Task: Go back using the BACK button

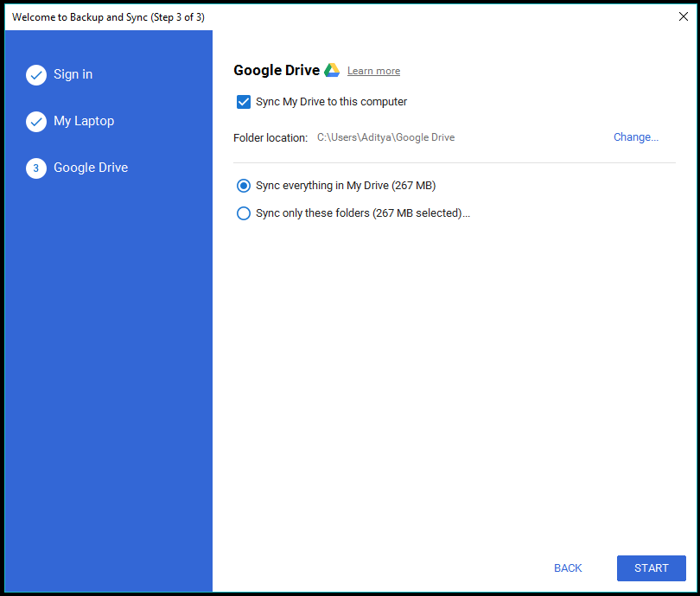Action: pyautogui.click(x=568, y=567)
